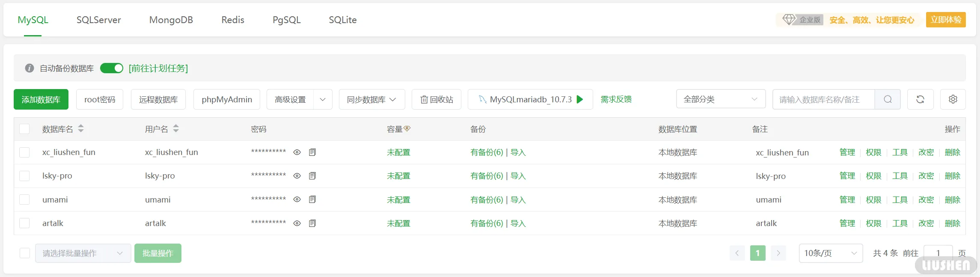Viewport: 980px width, 277px height.
Task: Copy password for xc_liushen_fun database
Action: [312, 152]
